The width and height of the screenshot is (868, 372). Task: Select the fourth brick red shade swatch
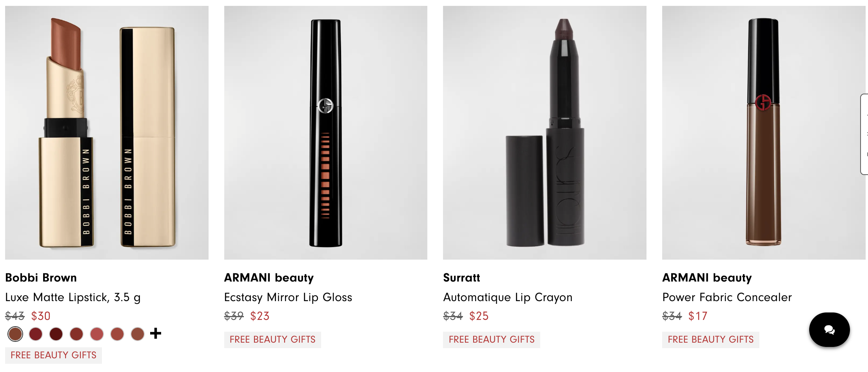pyautogui.click(x=76, y=334)
